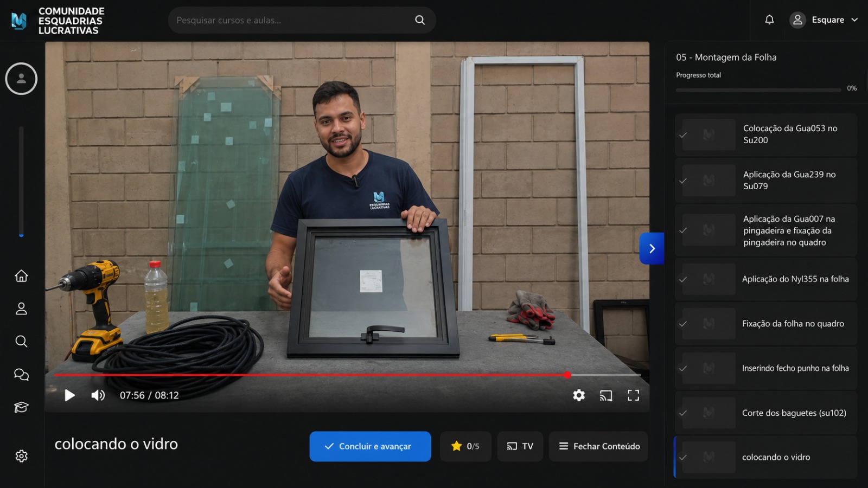Click the Progresso total progress bar
Screen dimensions: 868x488
[758, 89]
